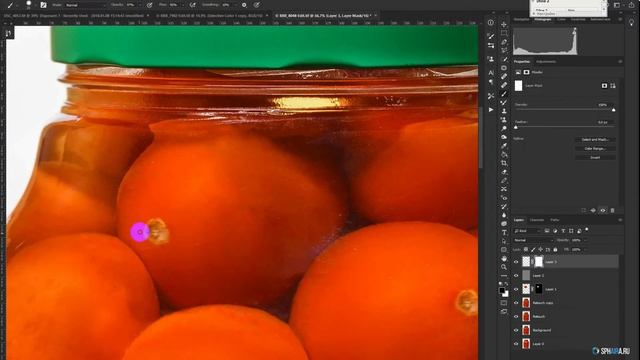The image size is (640, 360).
Task: Open the layer filter Kind dropdown
Action: [x=527, y=231]
